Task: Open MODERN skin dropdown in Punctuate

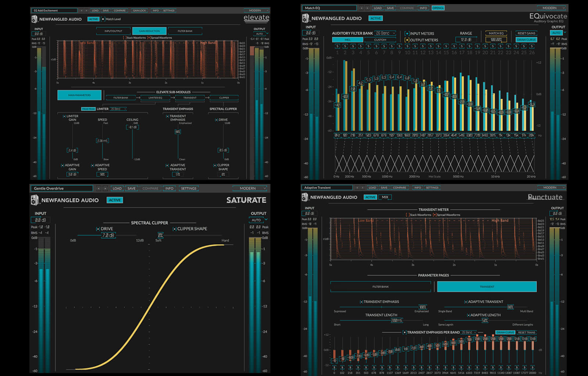Action: tap(552, 188)
